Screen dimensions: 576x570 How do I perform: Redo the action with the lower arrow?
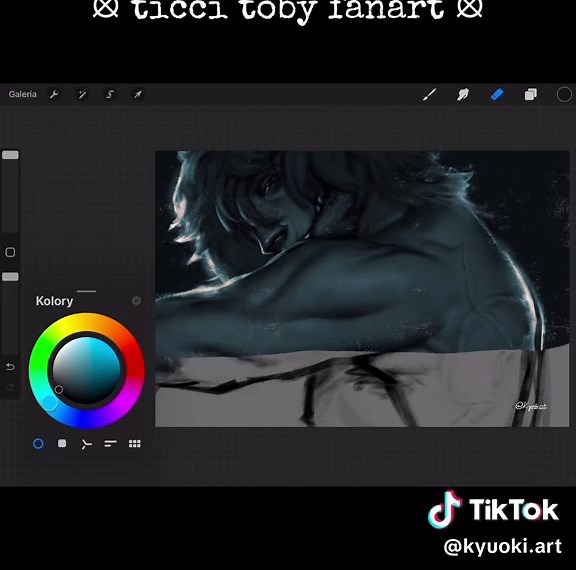click(10, 386)
